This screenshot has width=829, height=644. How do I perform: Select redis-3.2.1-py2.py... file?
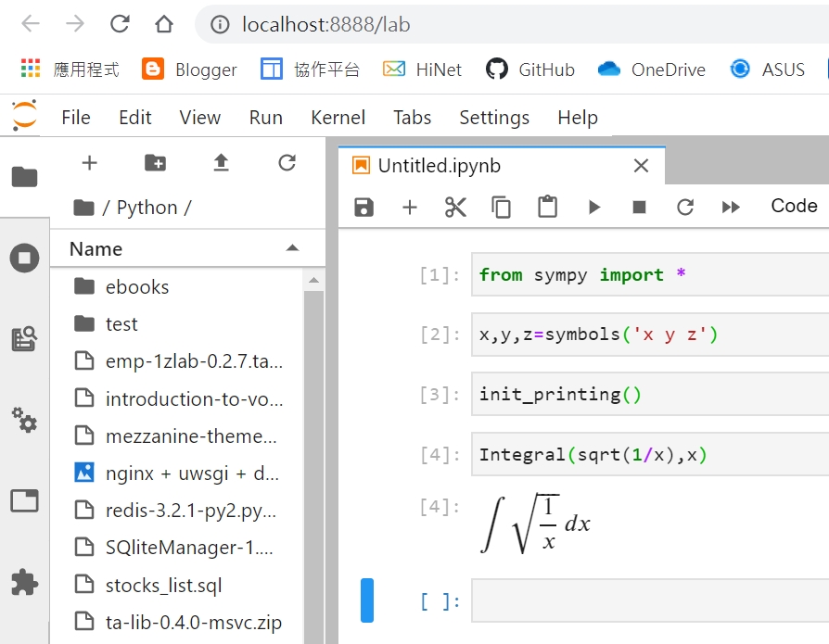[177, 511]
